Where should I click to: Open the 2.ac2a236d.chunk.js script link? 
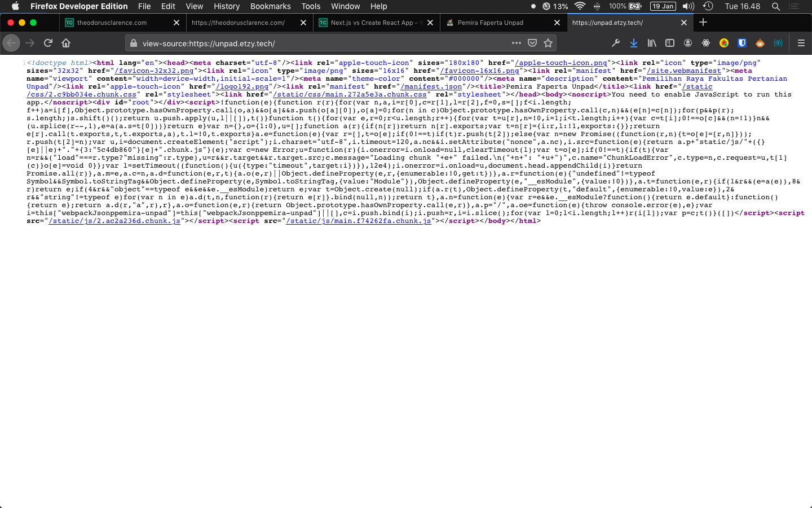(114, 221)
